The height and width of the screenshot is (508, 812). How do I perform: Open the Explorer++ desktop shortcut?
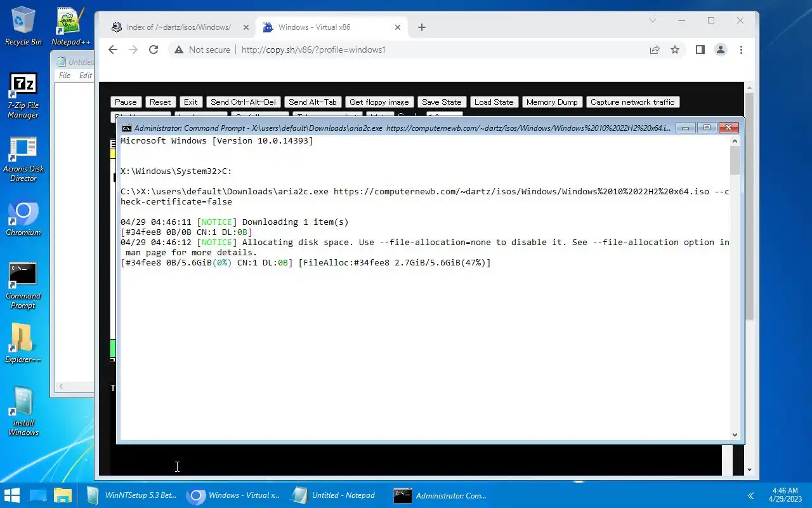(x=23, y=344)
